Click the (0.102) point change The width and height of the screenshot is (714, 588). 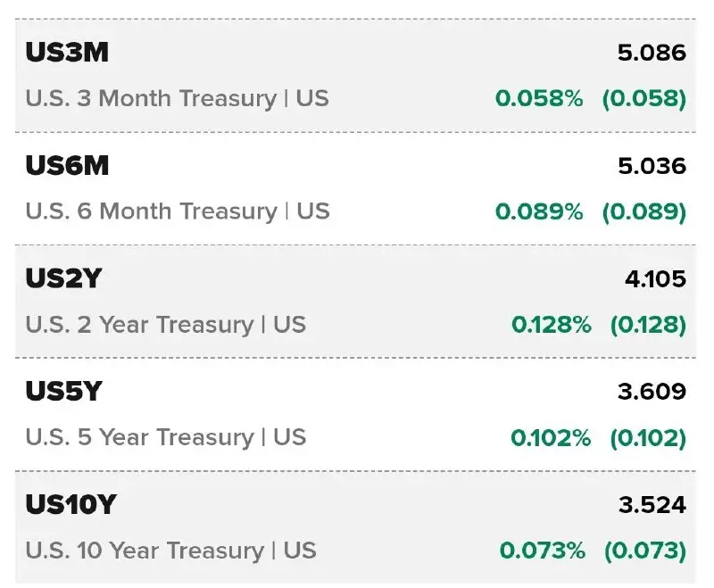648,438
